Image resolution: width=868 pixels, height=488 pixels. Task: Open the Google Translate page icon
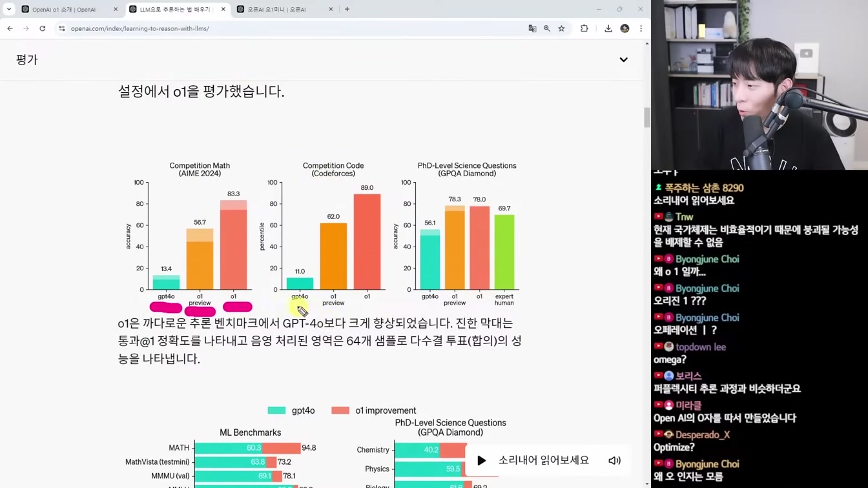[532, 28]
